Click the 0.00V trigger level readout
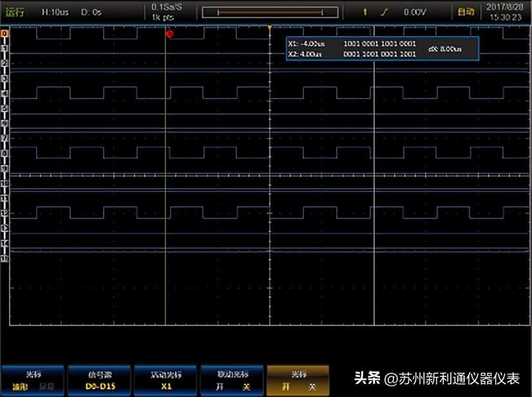 [414, 12]
